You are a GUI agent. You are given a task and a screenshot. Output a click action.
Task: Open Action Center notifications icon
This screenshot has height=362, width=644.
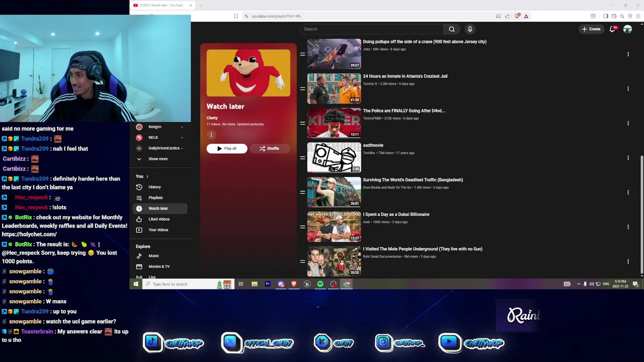pos(635,284)
